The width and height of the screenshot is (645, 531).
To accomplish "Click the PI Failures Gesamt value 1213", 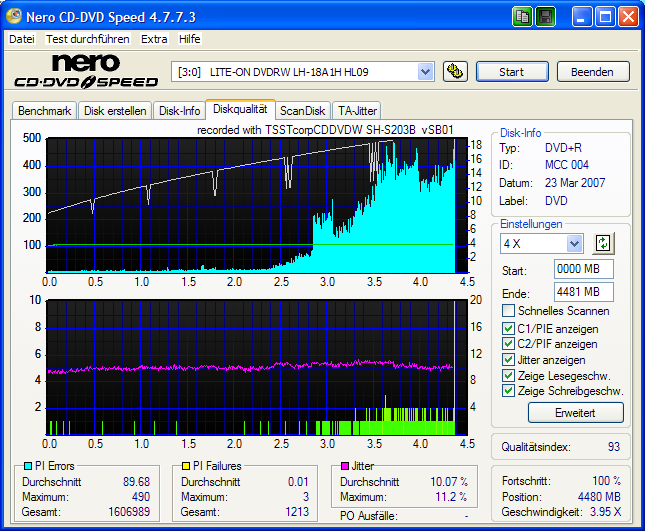I will pos(297,512).
